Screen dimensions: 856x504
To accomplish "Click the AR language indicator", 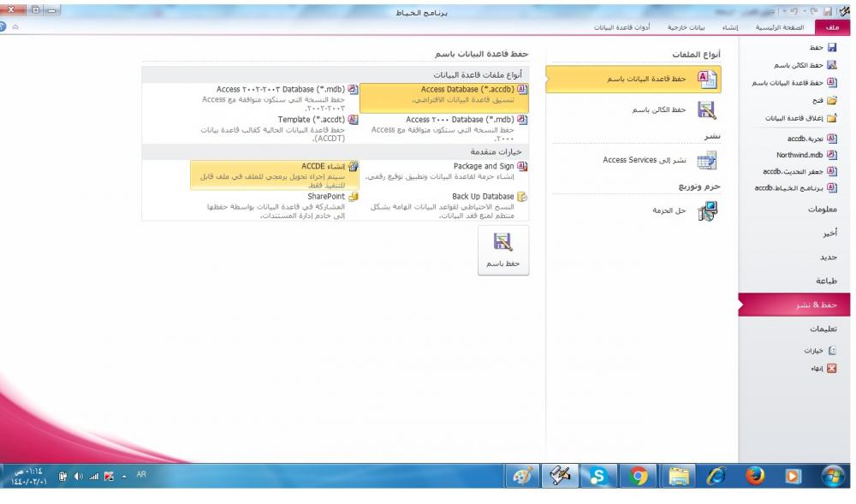I will pos(141,475).
